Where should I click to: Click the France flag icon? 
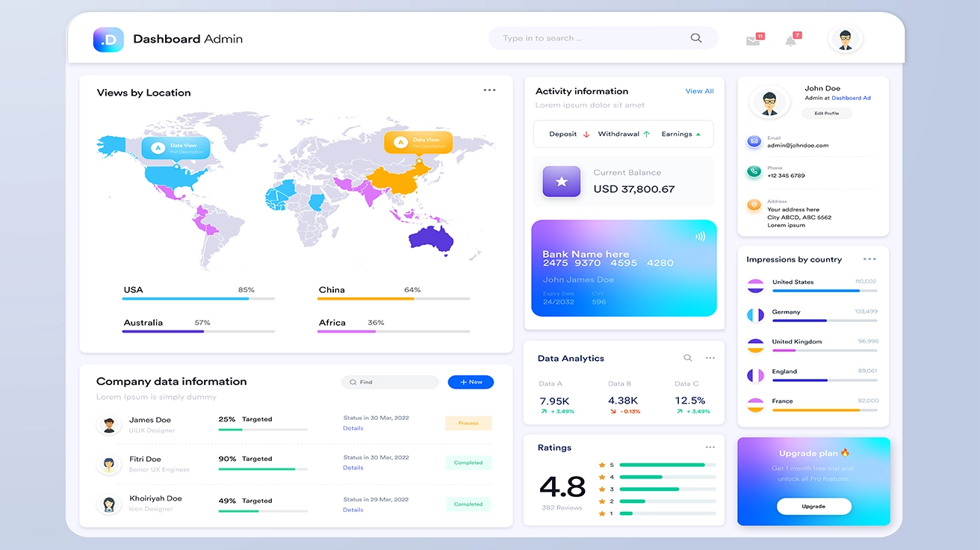click(x=756, y=404)
